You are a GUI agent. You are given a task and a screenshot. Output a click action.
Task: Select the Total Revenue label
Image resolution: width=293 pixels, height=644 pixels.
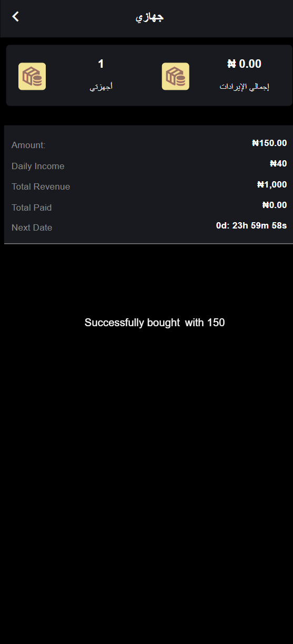41,187
